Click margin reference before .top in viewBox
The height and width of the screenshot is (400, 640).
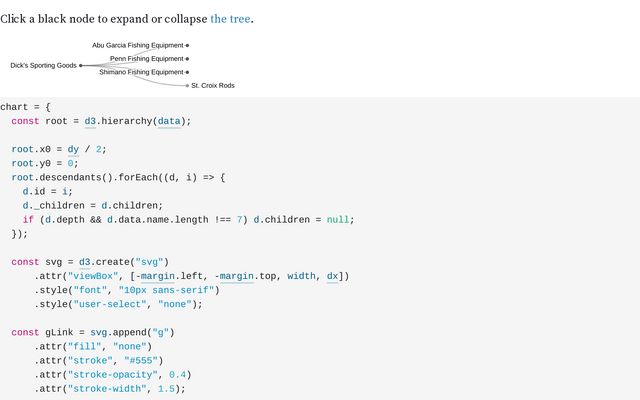point(236,276)
